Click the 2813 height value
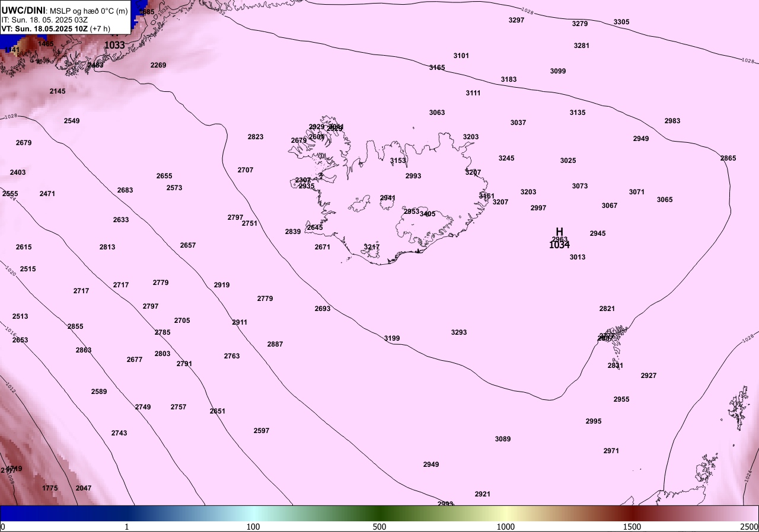The width and height of the screenshot is (759, 532). (x=107, y=247)
